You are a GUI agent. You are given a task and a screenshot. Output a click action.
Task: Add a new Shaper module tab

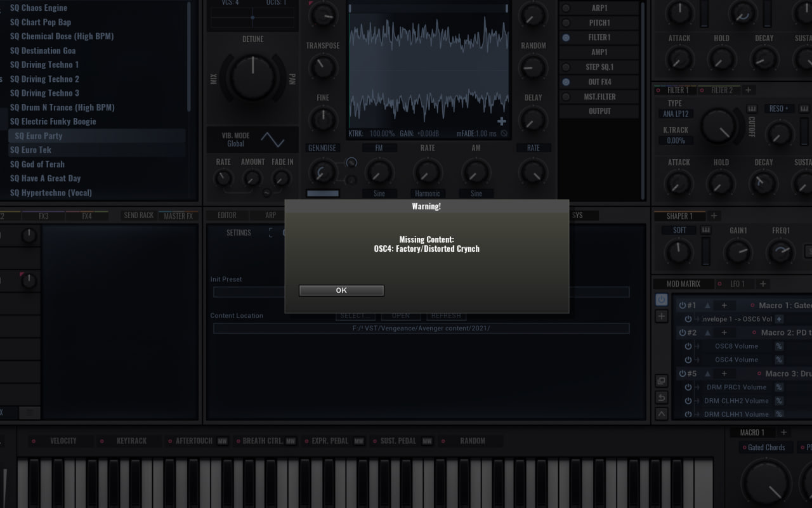(x=714, y=216)
